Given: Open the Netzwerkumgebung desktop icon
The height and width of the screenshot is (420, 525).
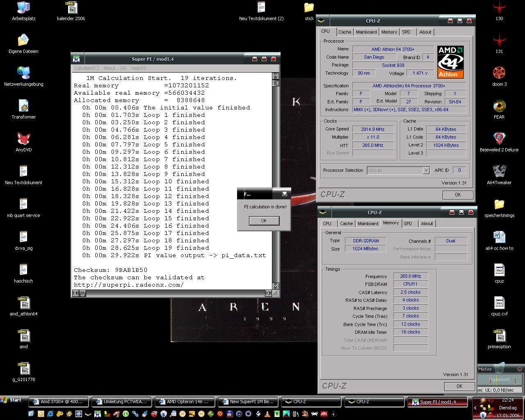Looking at the screenshot, I should point(23,77).
